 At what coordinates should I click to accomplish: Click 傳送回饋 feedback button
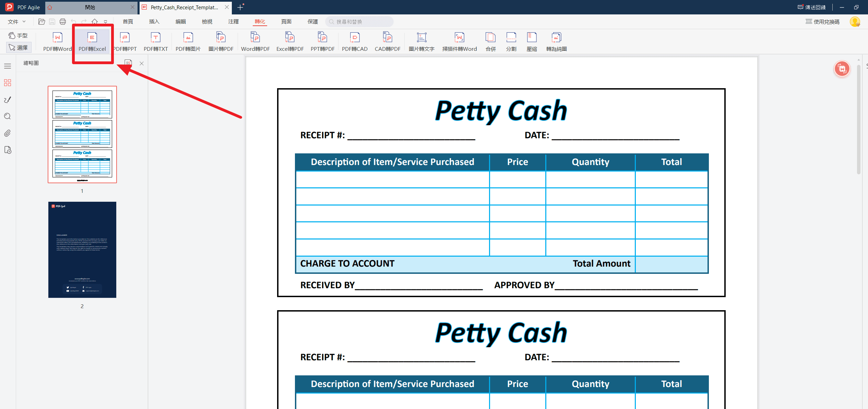pos(811,7)
